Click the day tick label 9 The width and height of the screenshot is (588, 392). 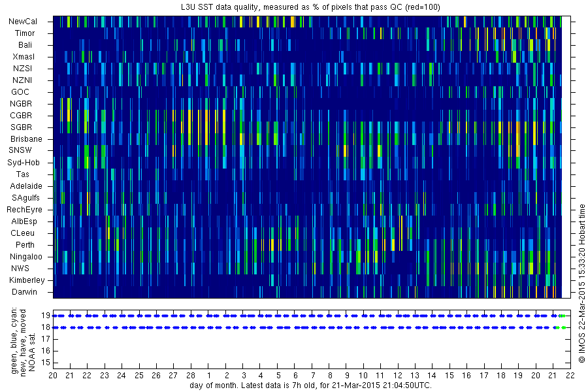348,376
